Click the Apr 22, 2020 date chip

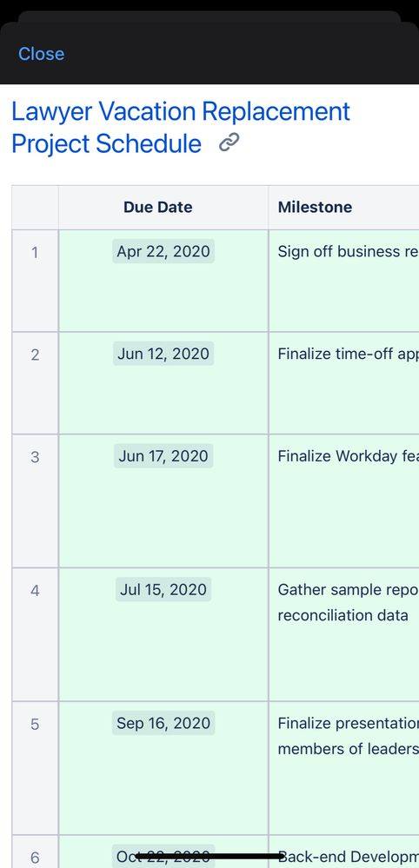coord(163,251)
